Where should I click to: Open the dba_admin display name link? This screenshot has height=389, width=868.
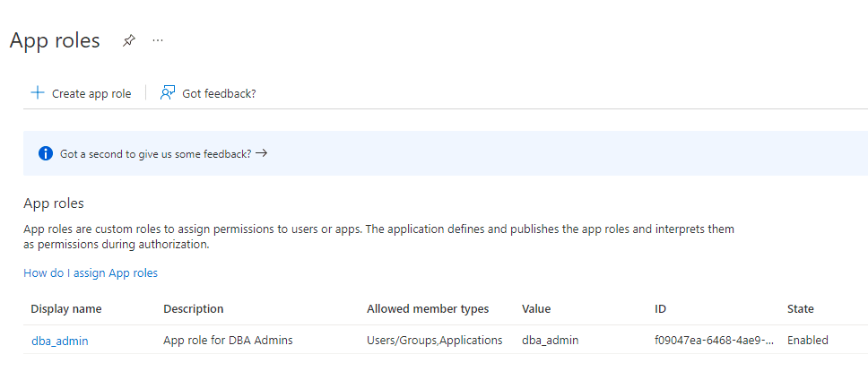coord(60,341)
